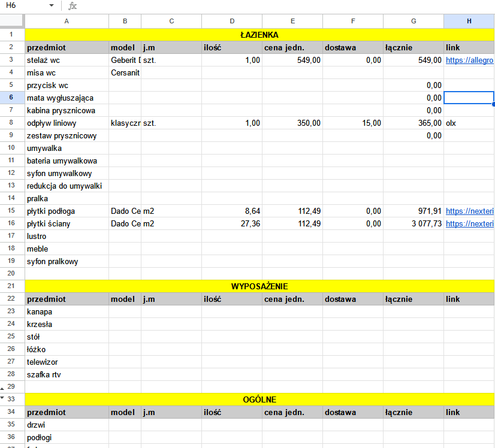This screenshot has height=448, width=495.
Task: Select column A header
Action: point(66,22)
